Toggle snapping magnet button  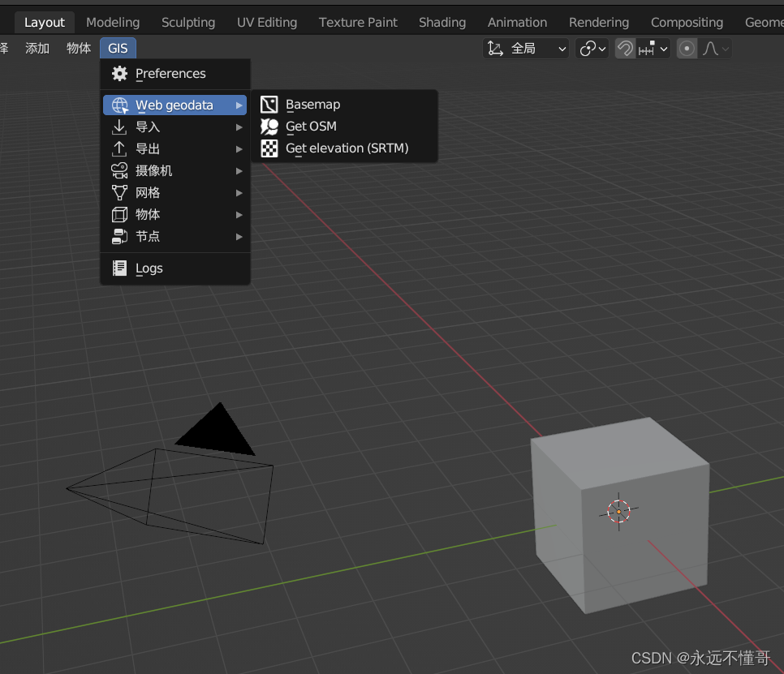coord(625,49)
